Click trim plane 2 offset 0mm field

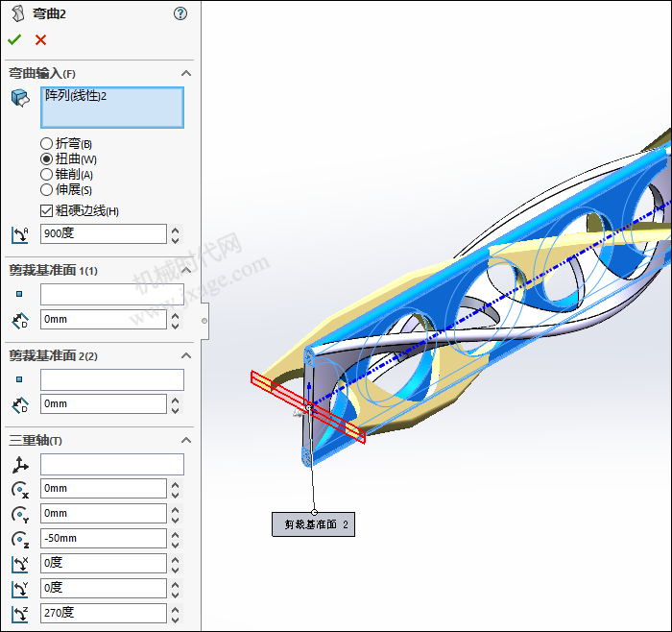click(x=104, y=404)
